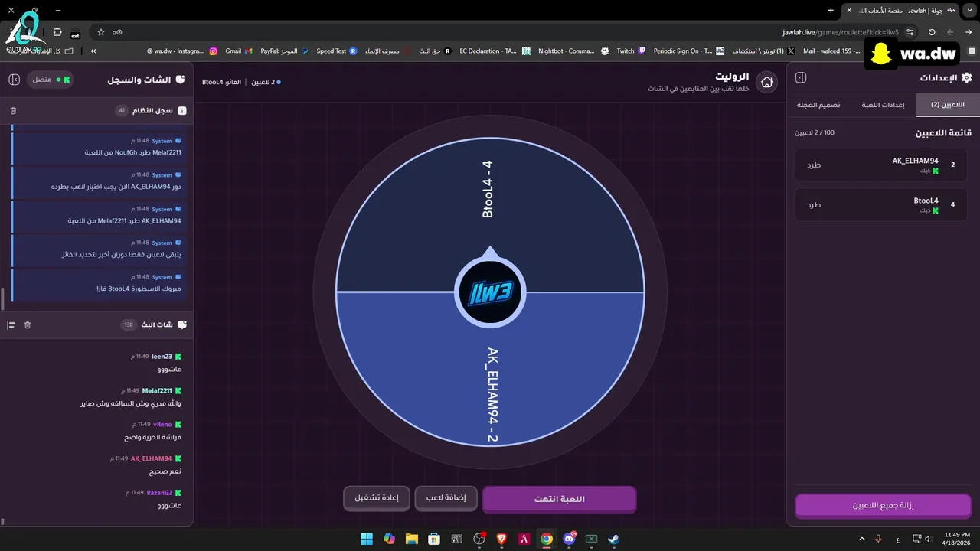Click the الفائز: Btool.4 winner label
Screen dimensions: 980x551
(222, 82)
